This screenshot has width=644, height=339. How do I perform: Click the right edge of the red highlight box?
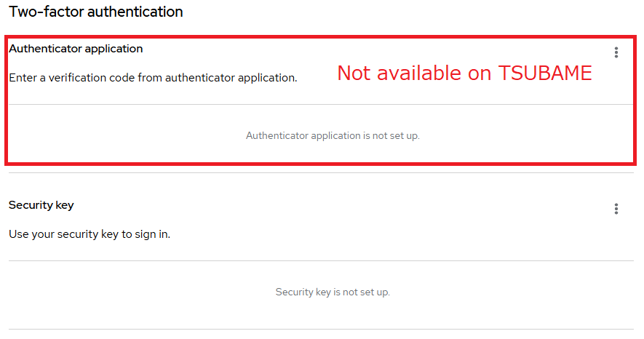coord(635,99)
